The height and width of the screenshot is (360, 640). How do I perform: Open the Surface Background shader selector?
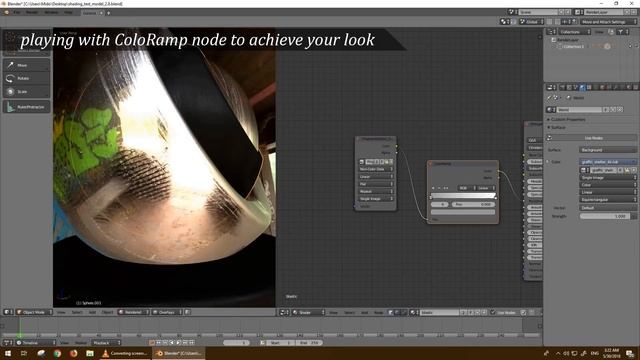click(x=608, y=150)
